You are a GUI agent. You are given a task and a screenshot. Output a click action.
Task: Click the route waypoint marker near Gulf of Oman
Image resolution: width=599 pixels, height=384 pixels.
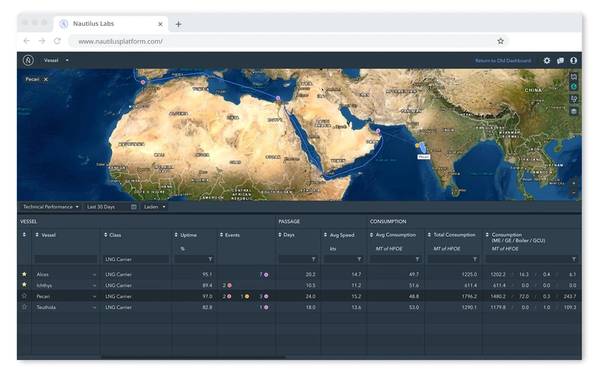tap(378, 131)
